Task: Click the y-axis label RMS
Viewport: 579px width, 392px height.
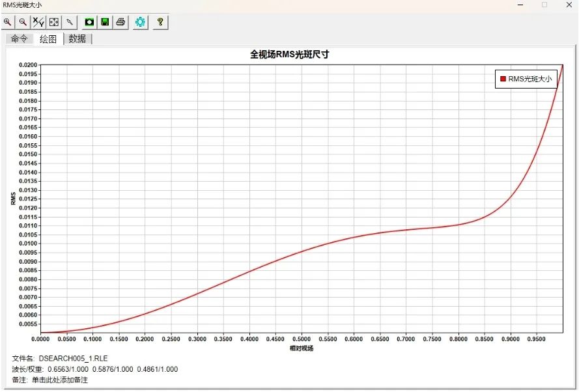Action: [13, 198]
